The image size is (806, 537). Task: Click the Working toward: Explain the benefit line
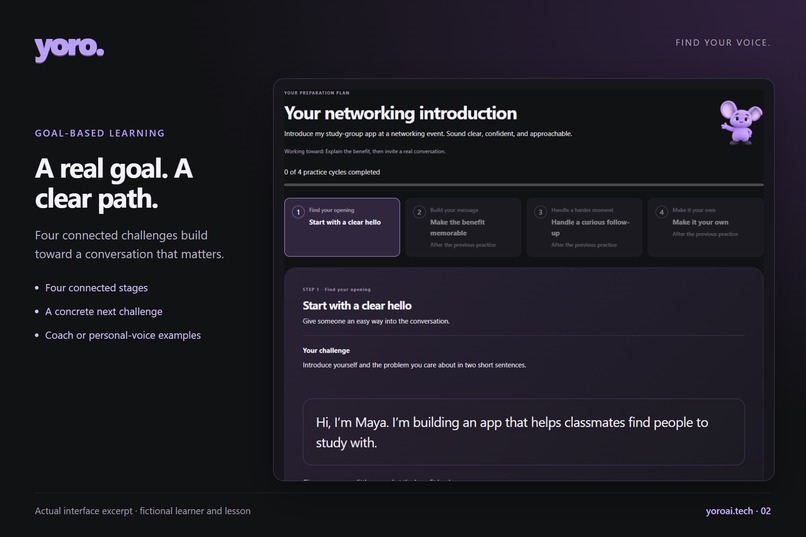[364, 152]
